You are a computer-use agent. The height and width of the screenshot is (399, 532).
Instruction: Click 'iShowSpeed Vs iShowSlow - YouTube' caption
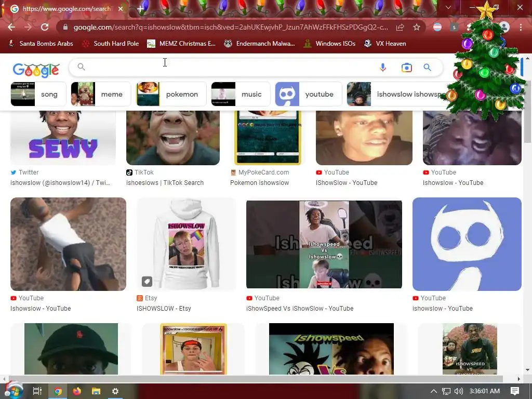300,309
